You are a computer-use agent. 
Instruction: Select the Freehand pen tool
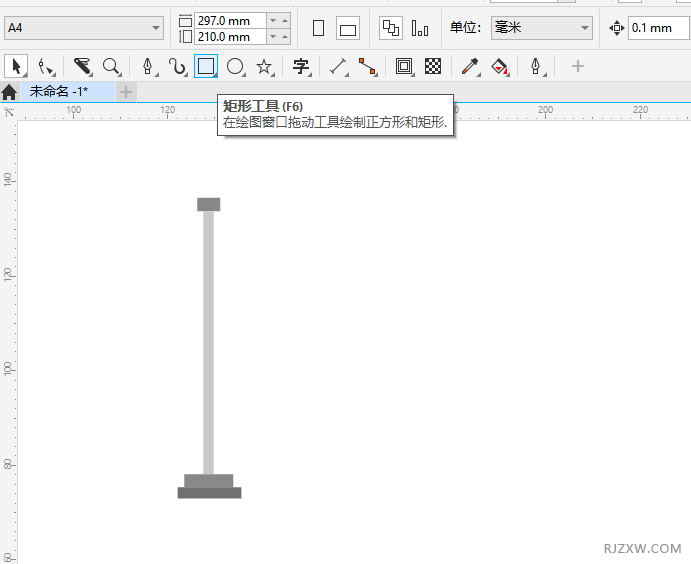point(148,67)
